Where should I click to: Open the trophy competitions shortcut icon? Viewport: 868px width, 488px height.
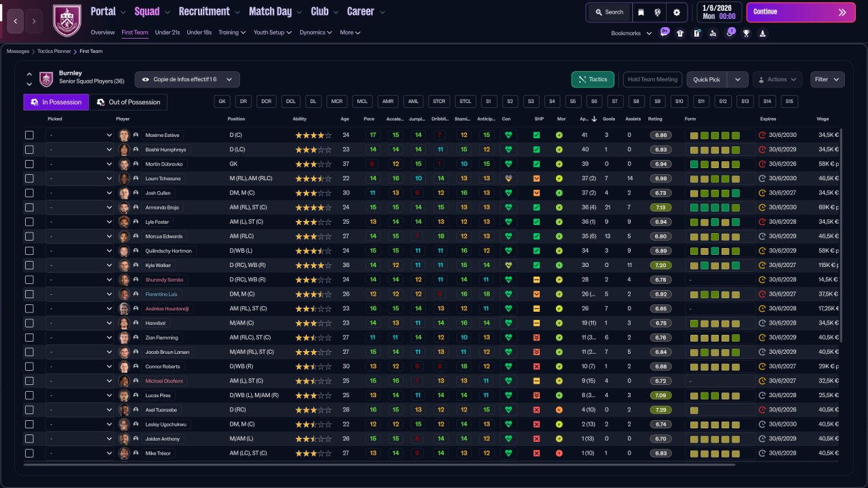click(746, 33)
